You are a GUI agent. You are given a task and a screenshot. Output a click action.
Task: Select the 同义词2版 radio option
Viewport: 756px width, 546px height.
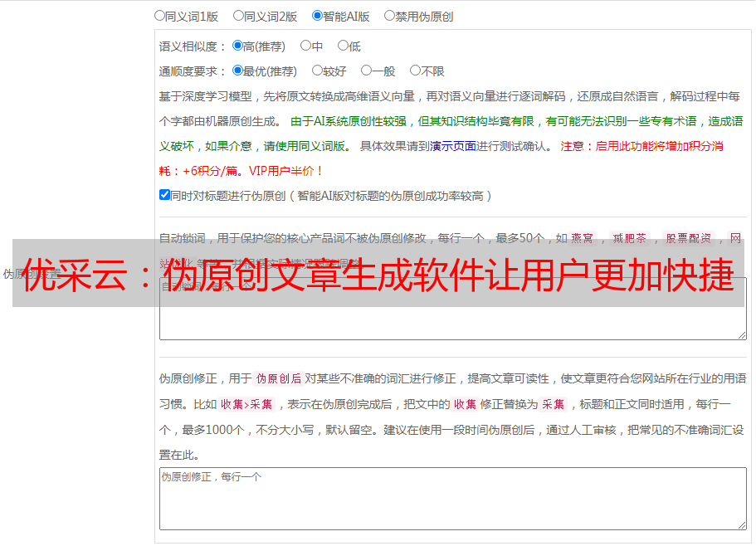238,16
